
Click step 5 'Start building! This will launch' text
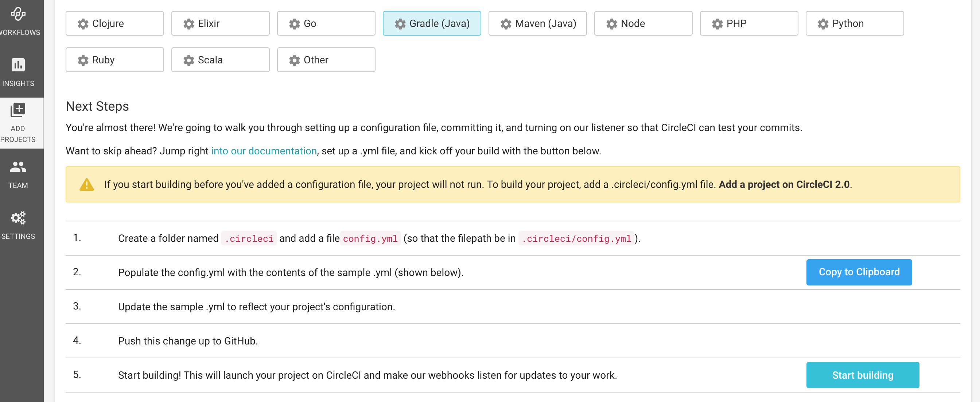[367, 375]
